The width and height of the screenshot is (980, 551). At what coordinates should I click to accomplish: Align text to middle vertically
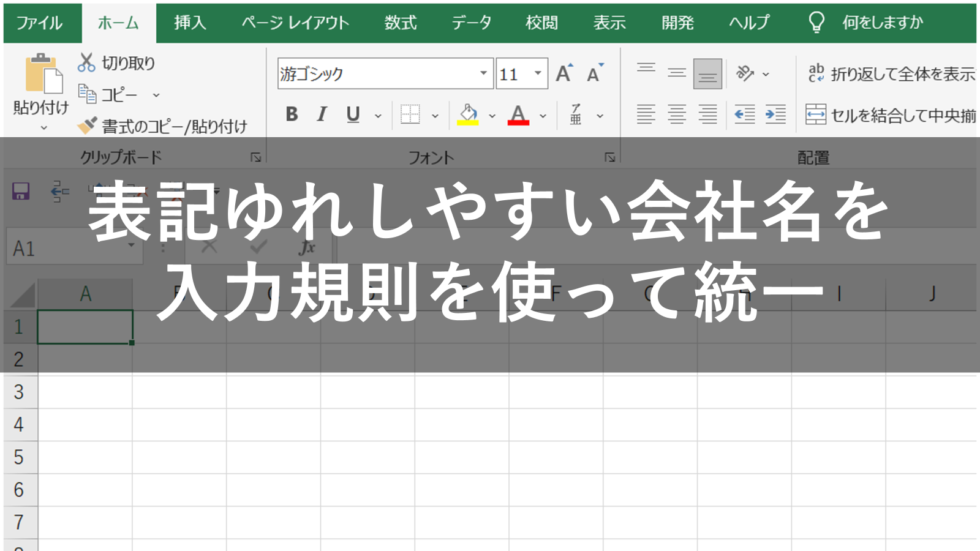677,73
